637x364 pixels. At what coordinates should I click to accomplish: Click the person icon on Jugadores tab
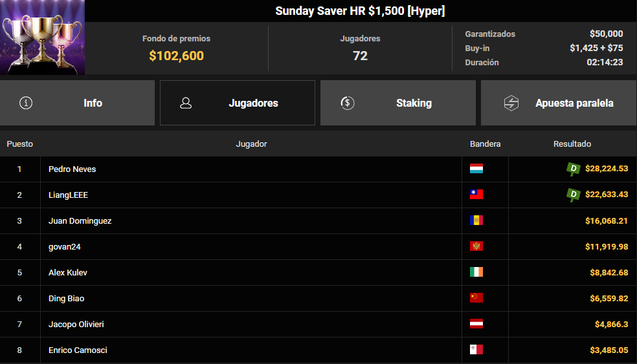pos(186,103)
